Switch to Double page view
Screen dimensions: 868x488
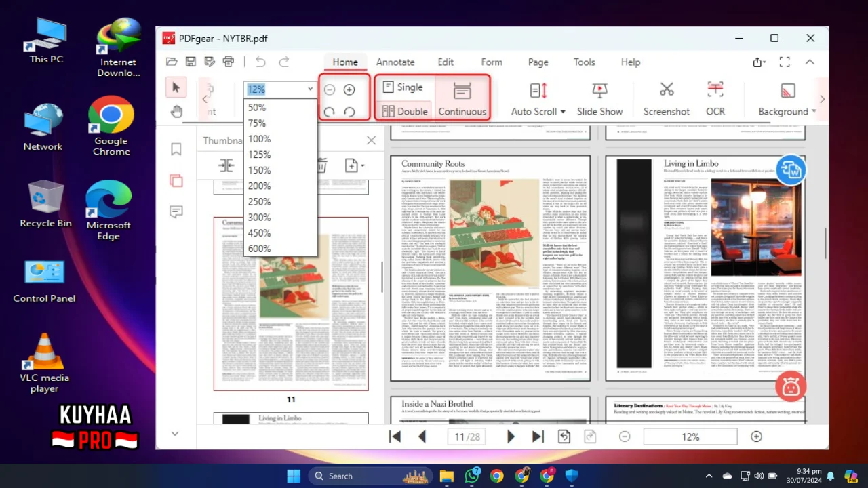(405, 111)
